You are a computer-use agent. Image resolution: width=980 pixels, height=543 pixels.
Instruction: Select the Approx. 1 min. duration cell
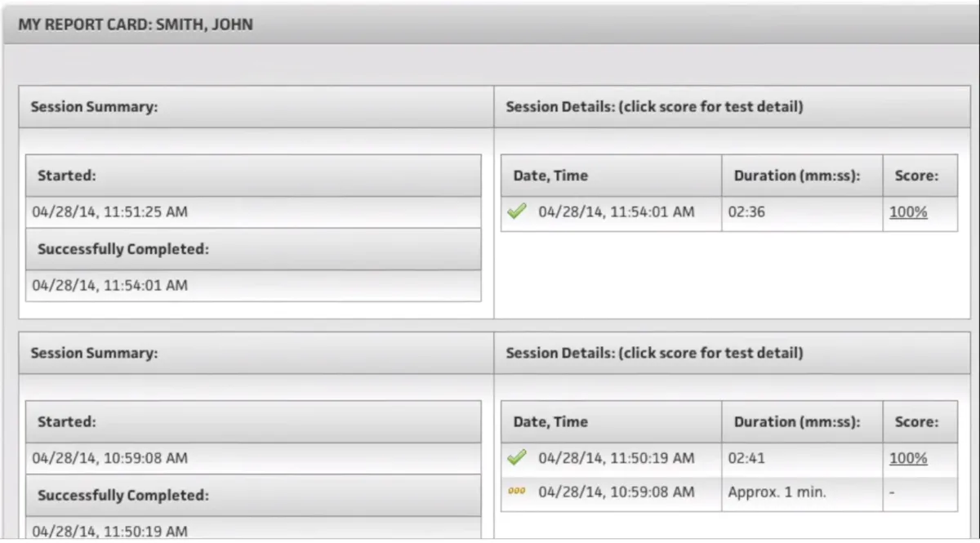(x=777, y=492)
